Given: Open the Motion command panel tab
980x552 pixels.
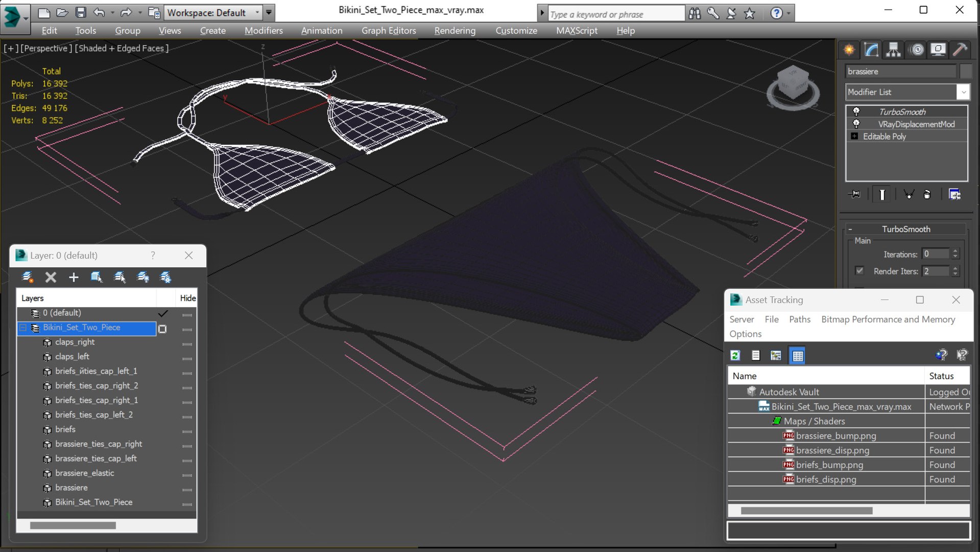Looking at the screenshot, I should [917, 50].
